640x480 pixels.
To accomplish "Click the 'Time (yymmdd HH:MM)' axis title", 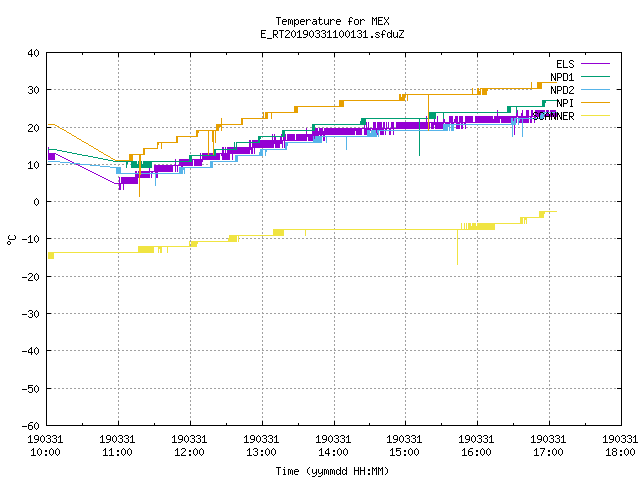I will tap(332, 471).
